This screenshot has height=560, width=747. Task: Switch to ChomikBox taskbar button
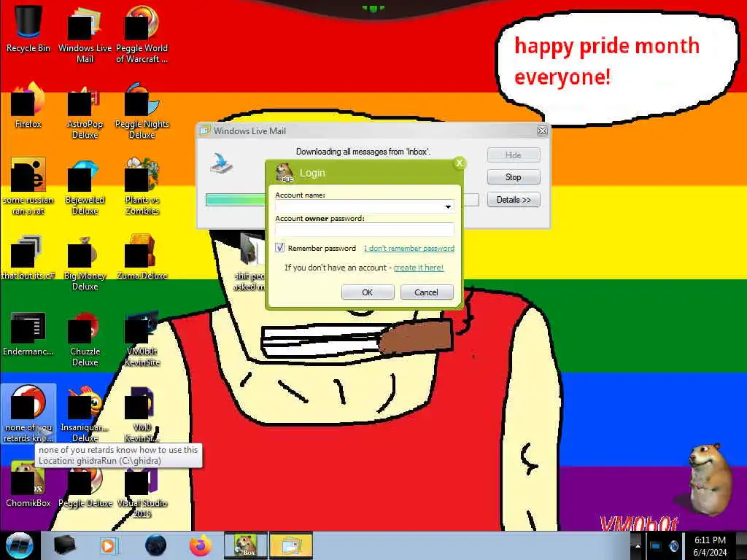click(x=246, y=545)
